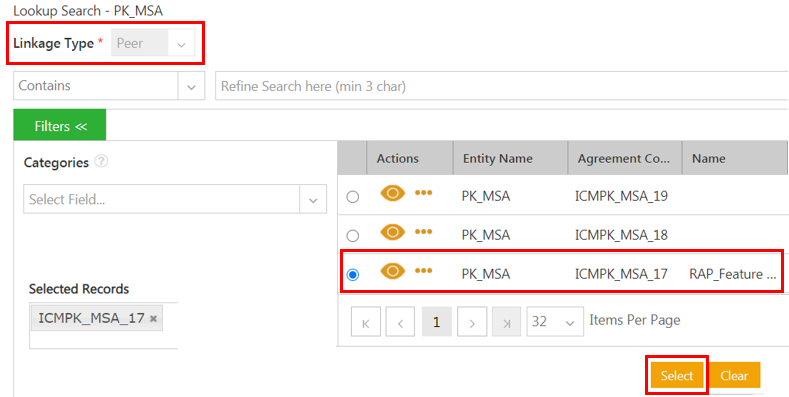The height and width of the screenshot is (397, 789).
Task: Click the Clear button
Action: (734, 375)
